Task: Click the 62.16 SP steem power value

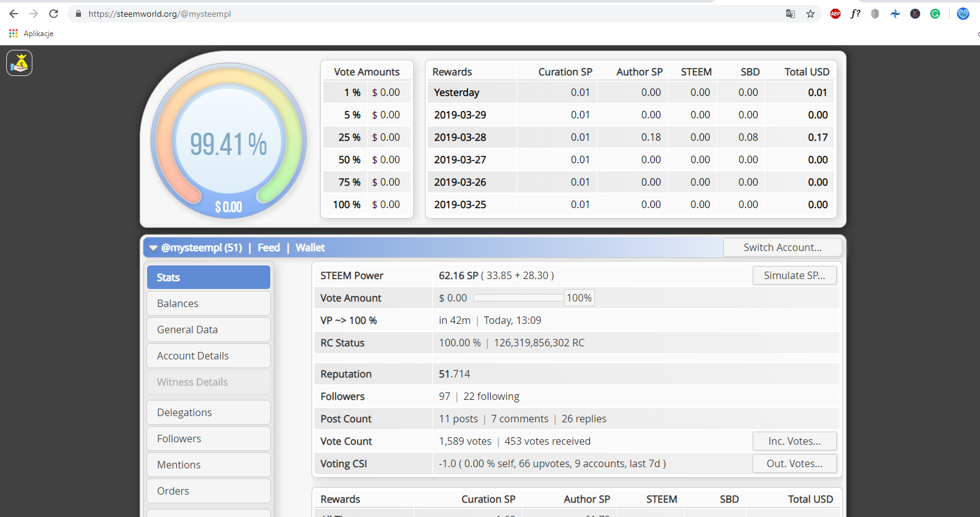Action: (x=459, y=275)
